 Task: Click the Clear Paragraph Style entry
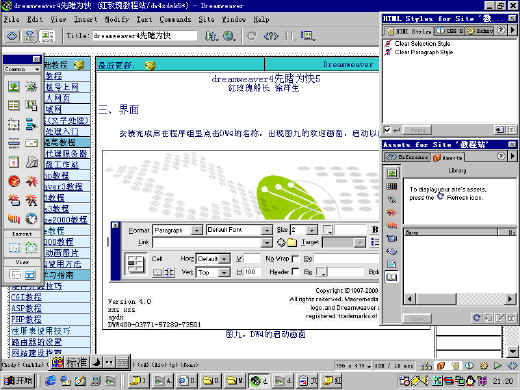click(423, 52)
